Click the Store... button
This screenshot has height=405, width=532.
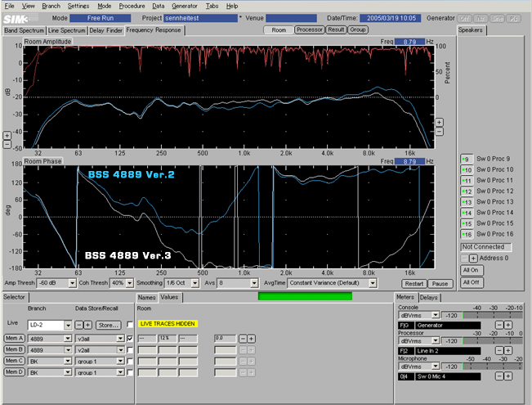(x=109, y=325)
